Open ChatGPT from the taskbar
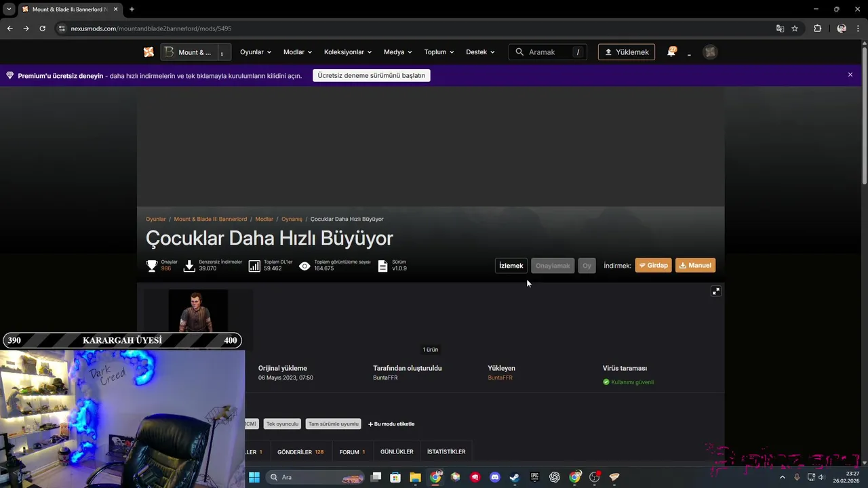Image resolution: width=868 pixels, height=488 pixels. [555, 477]
